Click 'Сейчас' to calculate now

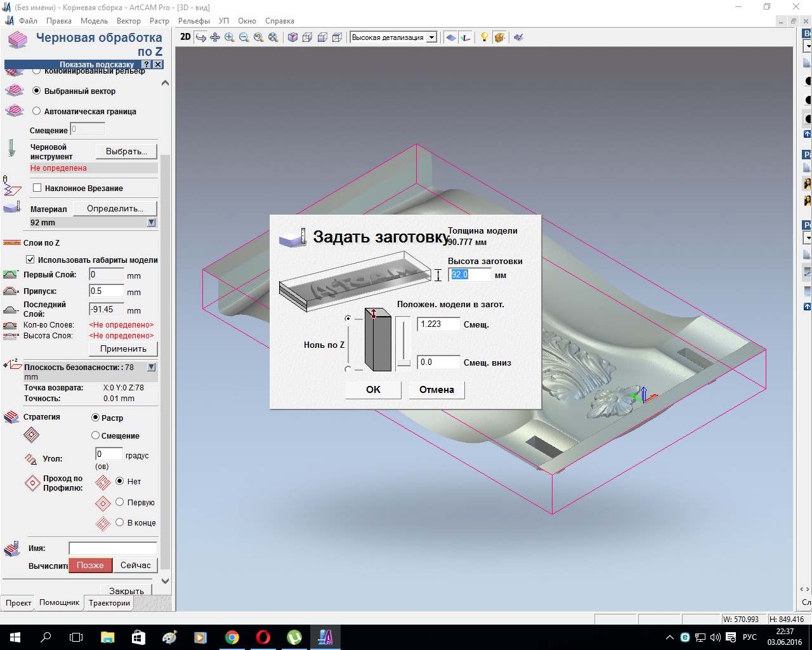(x=136, y=565)
